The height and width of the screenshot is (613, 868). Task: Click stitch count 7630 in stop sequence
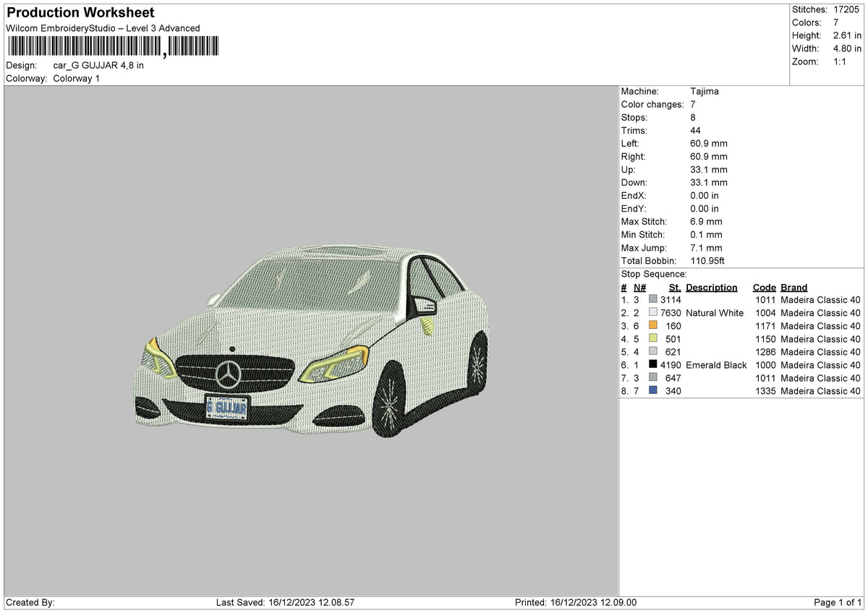[671, 312]
